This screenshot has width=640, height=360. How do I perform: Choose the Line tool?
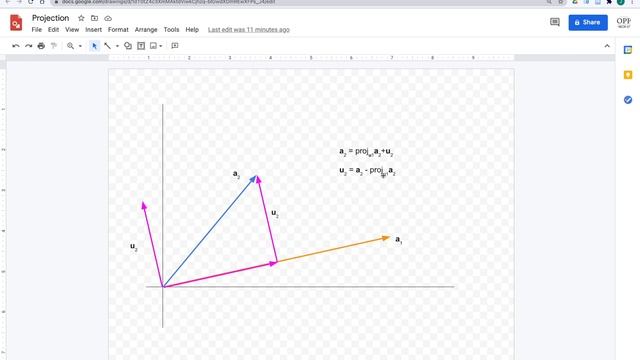[x=107, y=46]
